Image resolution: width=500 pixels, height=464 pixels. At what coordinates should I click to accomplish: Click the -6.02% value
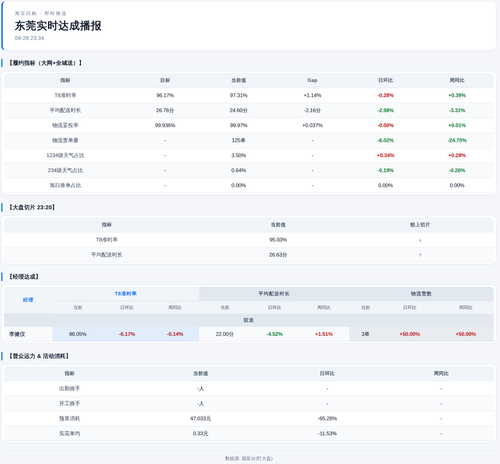pyautogui.click(x=385, y=140)
